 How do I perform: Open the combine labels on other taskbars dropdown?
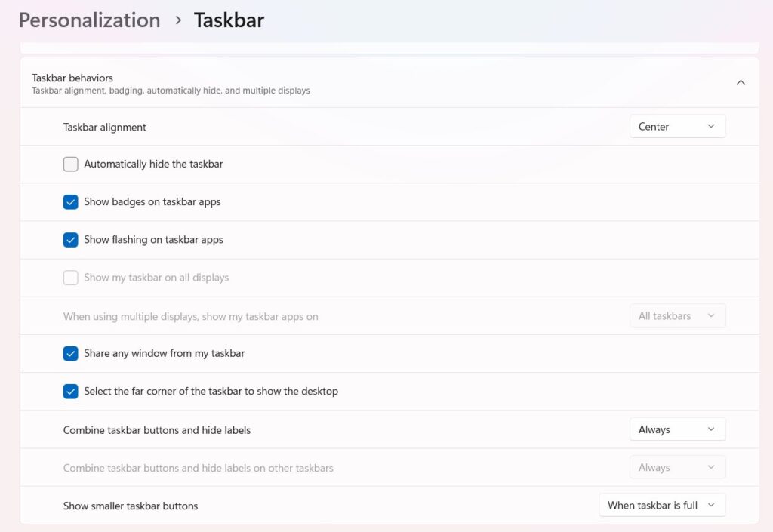pyautogui.click(x=676, y=467)
